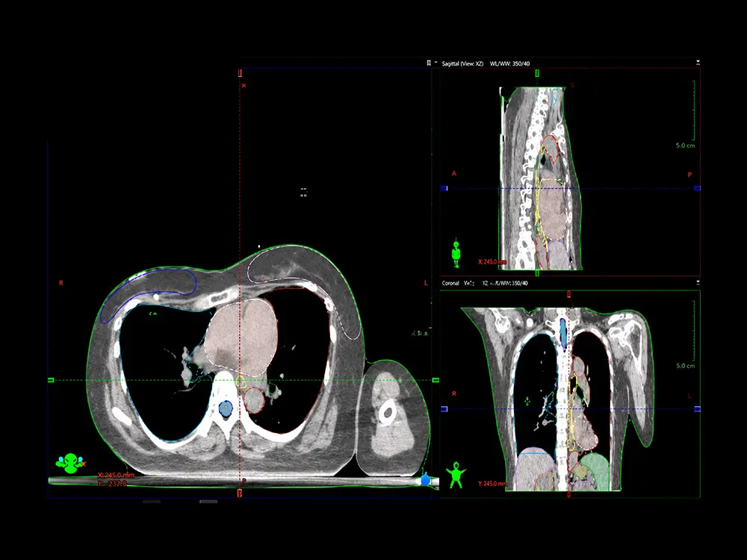Screen dimensions: 747x560
Task: Open the Coronal view options at header's right end
Action: tap(698, 282)
